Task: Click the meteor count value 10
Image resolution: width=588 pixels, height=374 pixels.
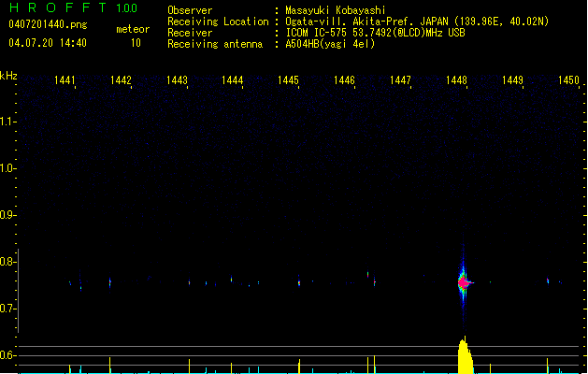Action: (136, 43)
